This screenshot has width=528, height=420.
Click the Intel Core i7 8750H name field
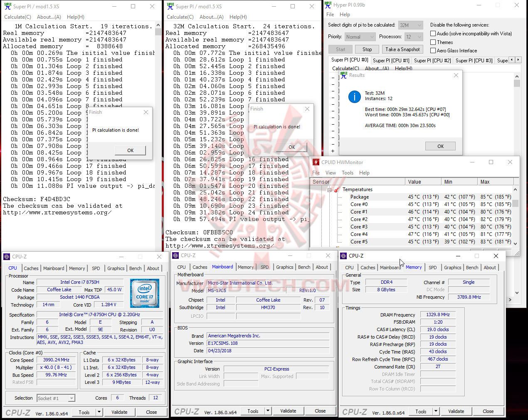(80, 282)
